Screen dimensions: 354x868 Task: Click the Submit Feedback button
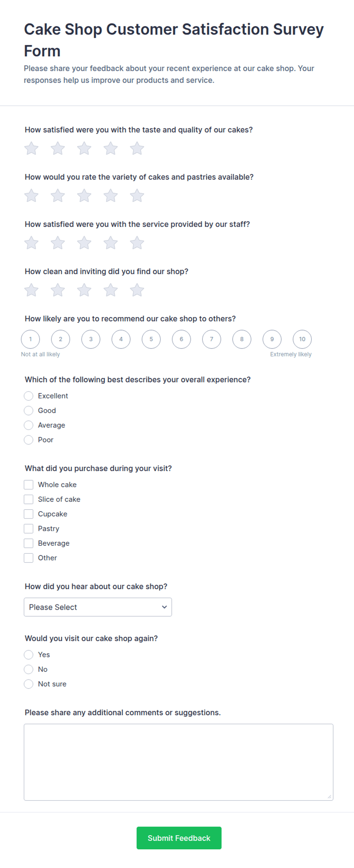(x=179, y=838)
